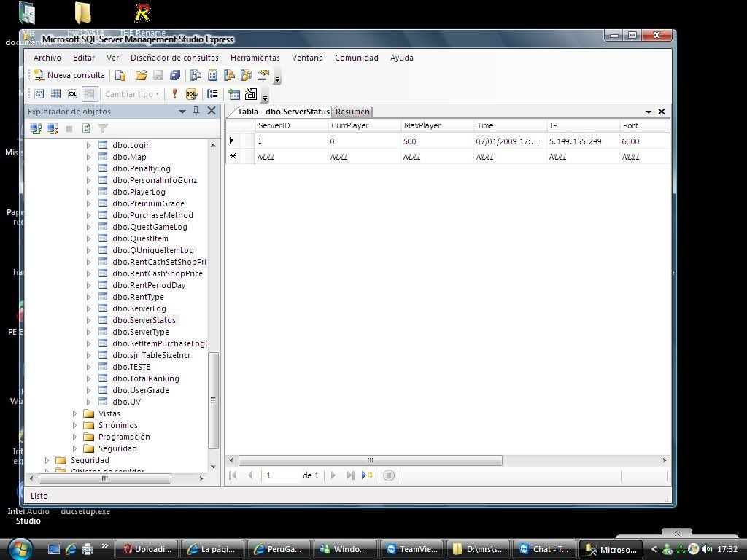Click the Add Table icon
Screen dimensions: 747x560
(234, 94)
